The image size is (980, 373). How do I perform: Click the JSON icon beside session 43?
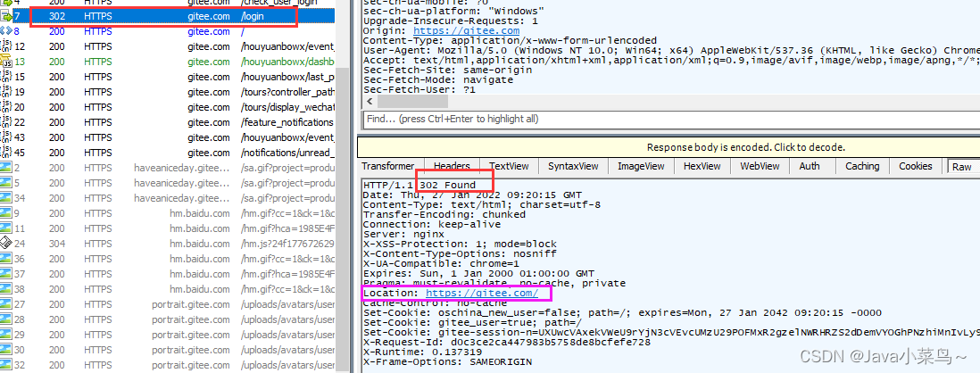6,137
